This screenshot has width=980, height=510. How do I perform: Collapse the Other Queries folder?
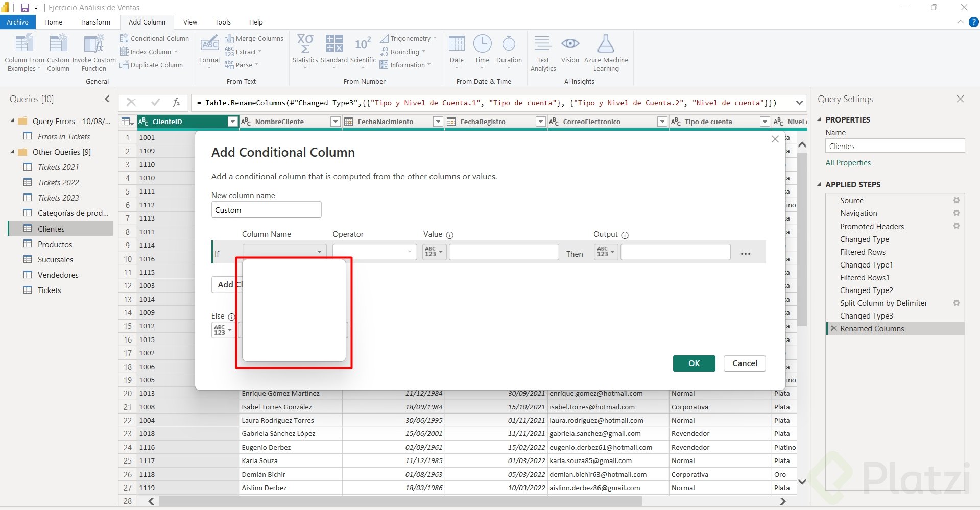click(12, 152)
